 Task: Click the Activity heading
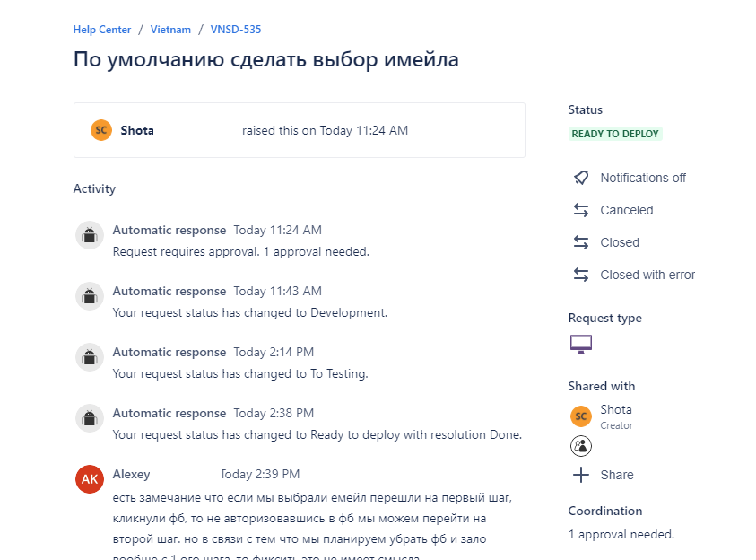point(94,188)
